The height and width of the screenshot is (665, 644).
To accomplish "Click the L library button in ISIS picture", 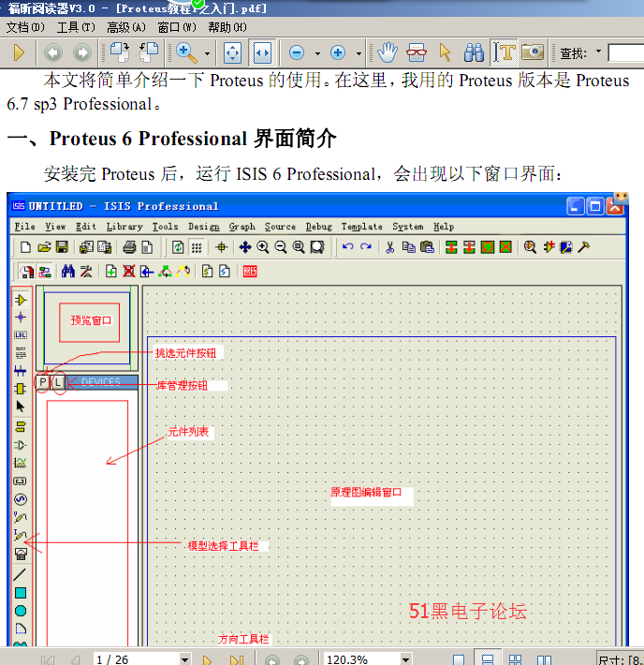I will tap(58, 382).
